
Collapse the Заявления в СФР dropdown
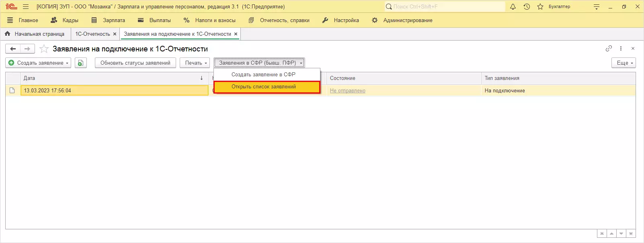[x=259, y=63]
